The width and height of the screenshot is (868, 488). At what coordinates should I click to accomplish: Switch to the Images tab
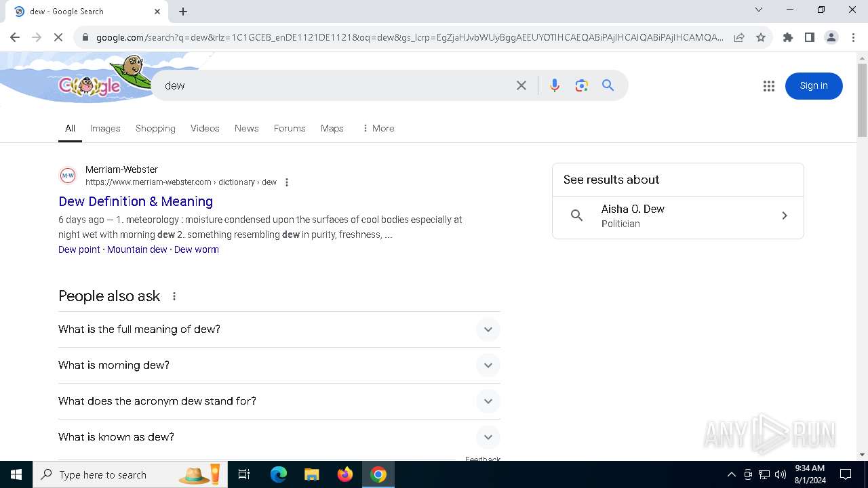pyautogui.click(x=105, y=128)
